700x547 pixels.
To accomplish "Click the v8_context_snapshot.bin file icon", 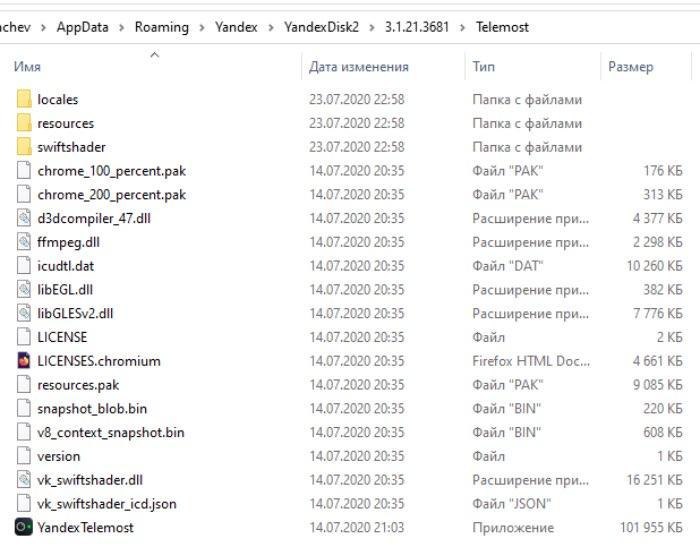I will coord(24,432).
